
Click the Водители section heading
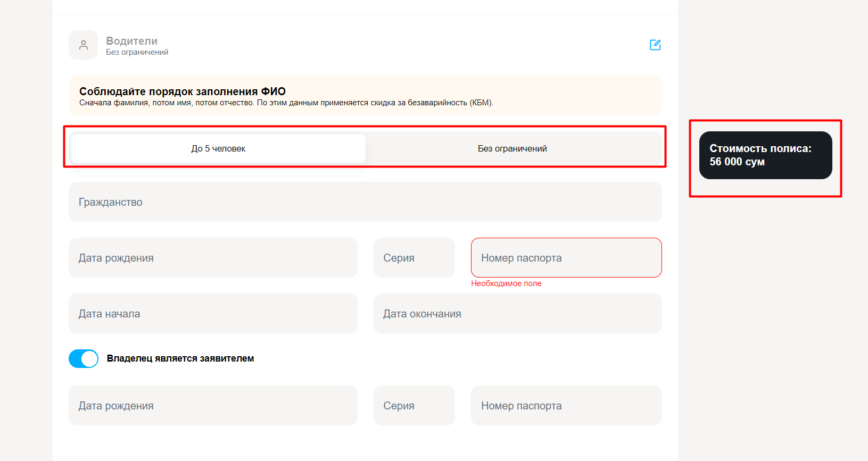coord(131,41)
